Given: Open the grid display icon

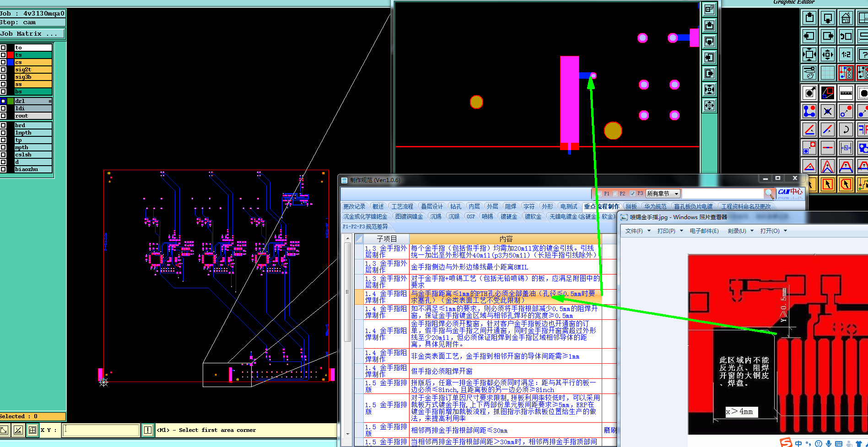Looking at the screenshot, I should [827, 73].
